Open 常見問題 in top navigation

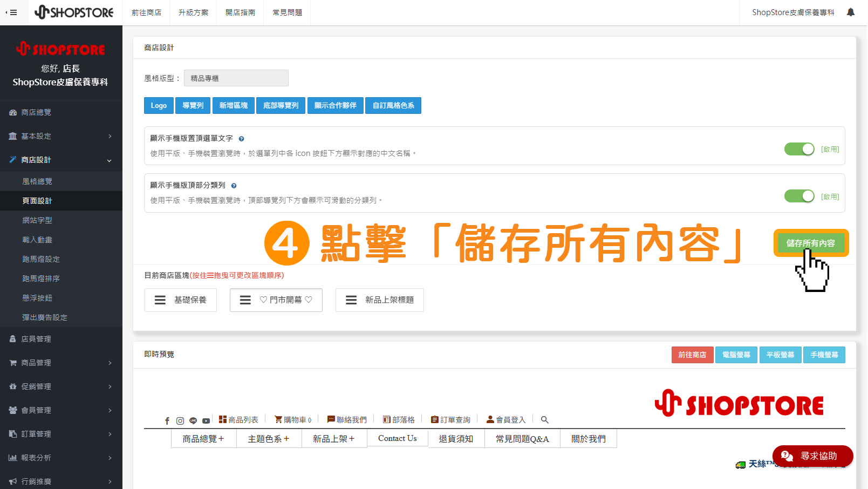coord(288,12)
